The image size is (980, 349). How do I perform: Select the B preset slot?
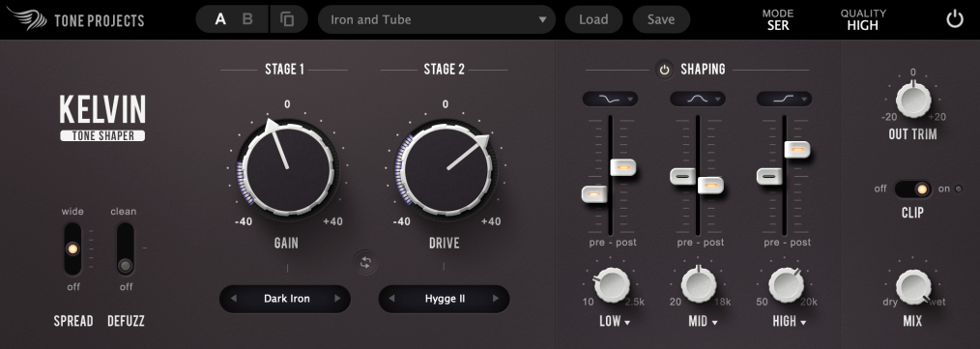click(x=247, y=19)
